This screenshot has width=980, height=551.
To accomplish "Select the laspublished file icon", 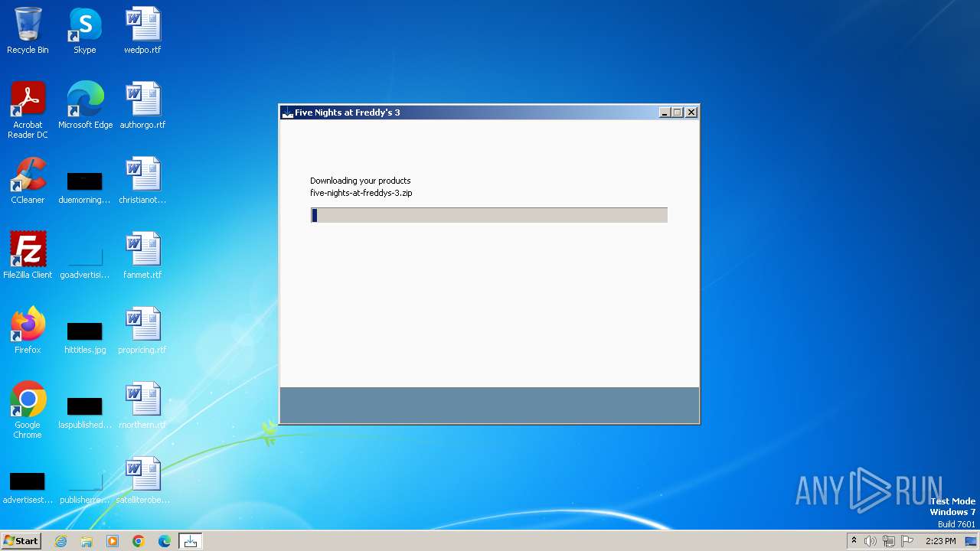I will point(85,411).
